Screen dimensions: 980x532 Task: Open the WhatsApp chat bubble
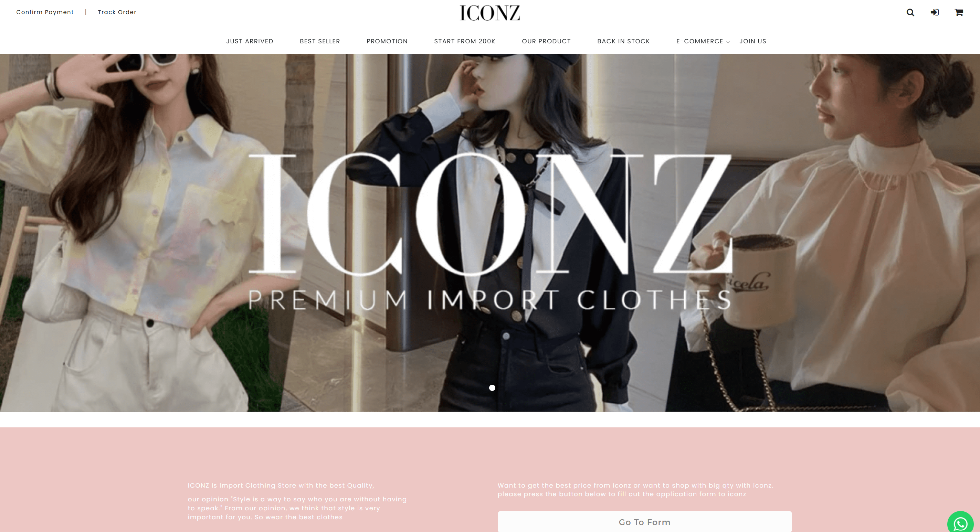pyautogui.click(x=960, y=523)
